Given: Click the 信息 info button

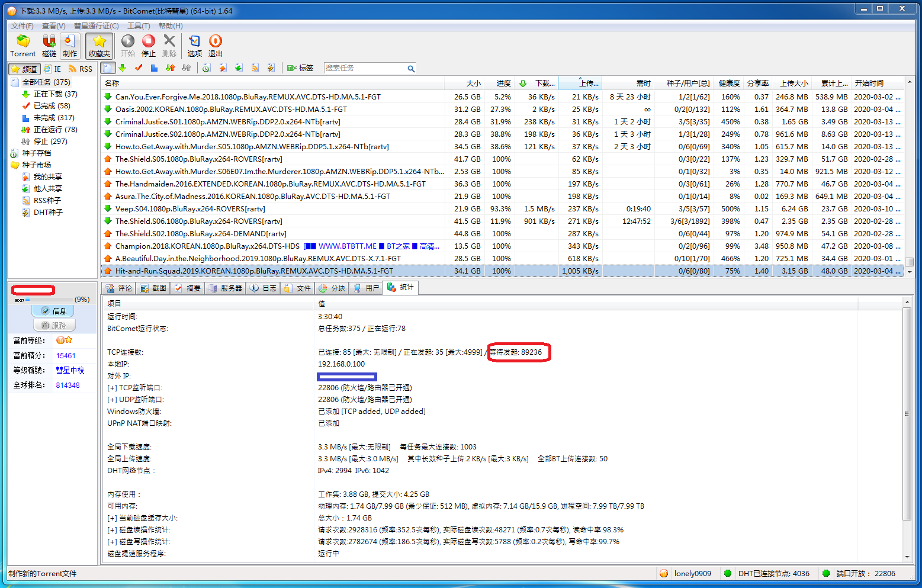Looking at the screenshot, I should (53, 310).
